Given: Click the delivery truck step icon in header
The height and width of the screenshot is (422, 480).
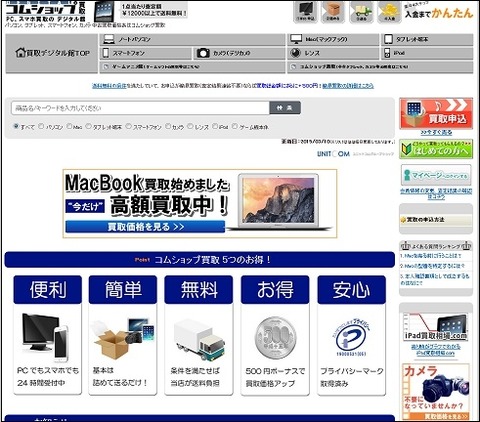Looking at the screenshot, I should pyautogui.click(x=361, y=13).
